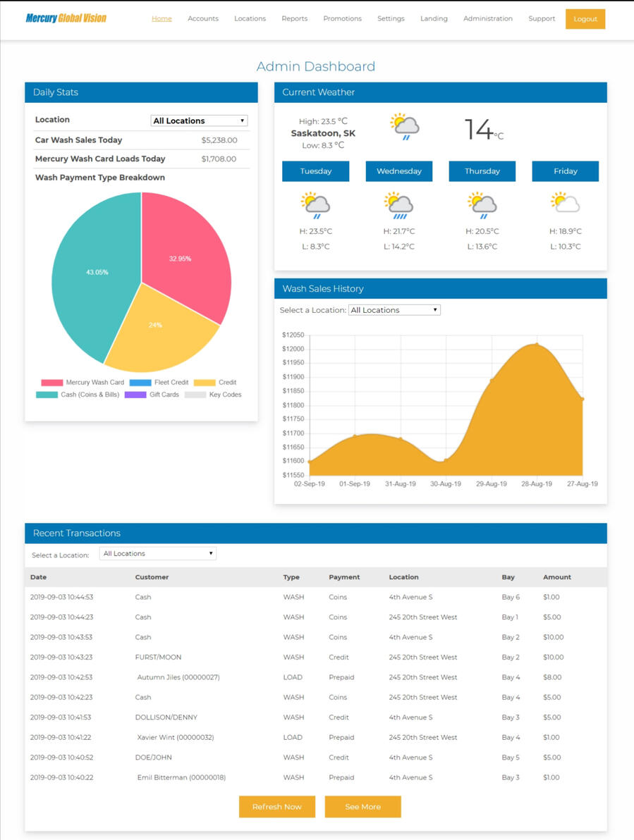
Task: Toggle Fleet Credit legend entry
Action: click(159, 383)
